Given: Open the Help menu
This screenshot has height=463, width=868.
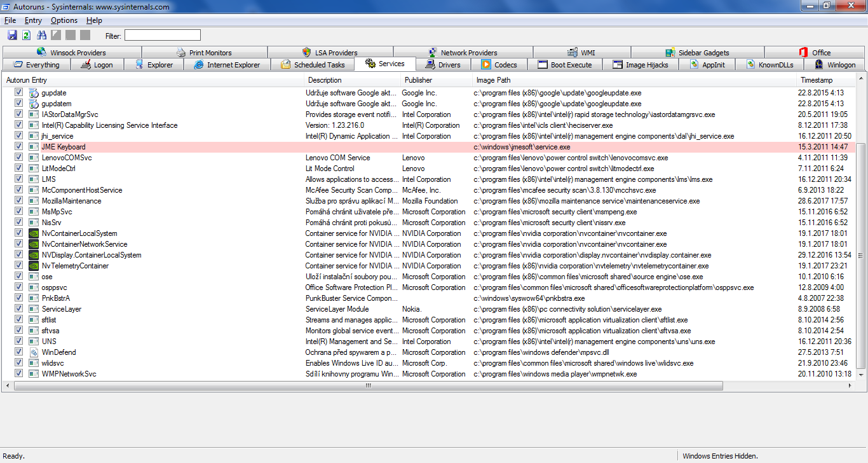Looking at the screenshot, I should click(x=94, y=20).
